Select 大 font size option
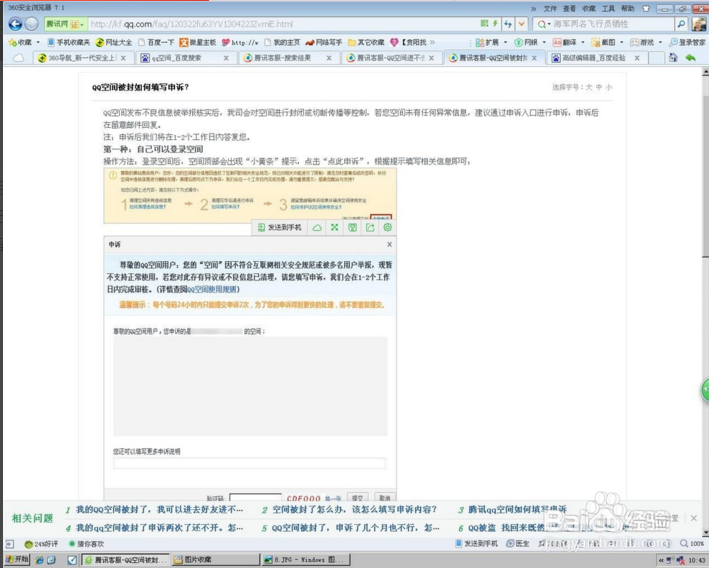709x568 pixels. 589,87
